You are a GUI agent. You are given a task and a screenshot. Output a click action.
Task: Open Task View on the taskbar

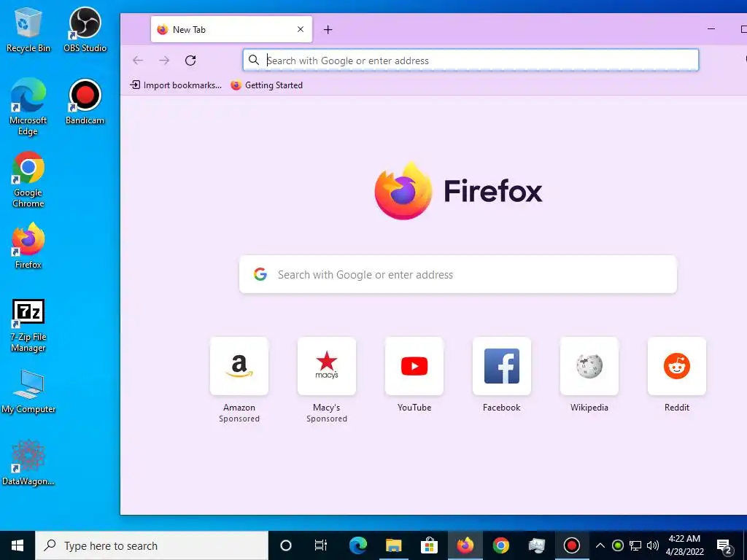coord(321,545)
